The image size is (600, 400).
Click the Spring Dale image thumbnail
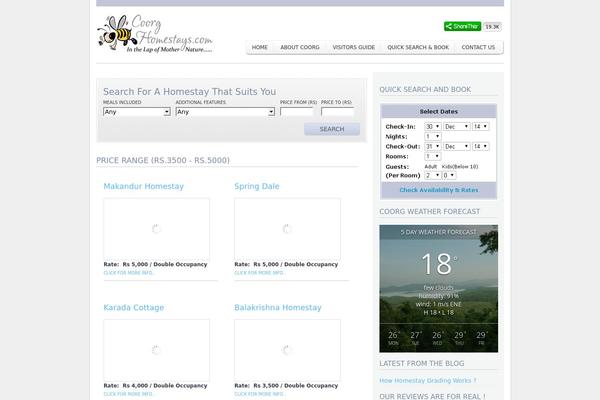pyautogui.click(x=287, y=229)
